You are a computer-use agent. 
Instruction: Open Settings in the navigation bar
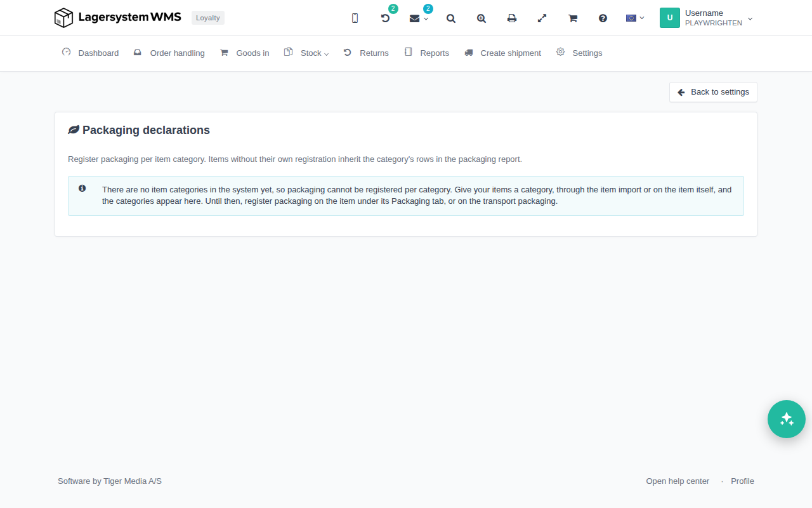pyautogui.click(x=579, y=53)
